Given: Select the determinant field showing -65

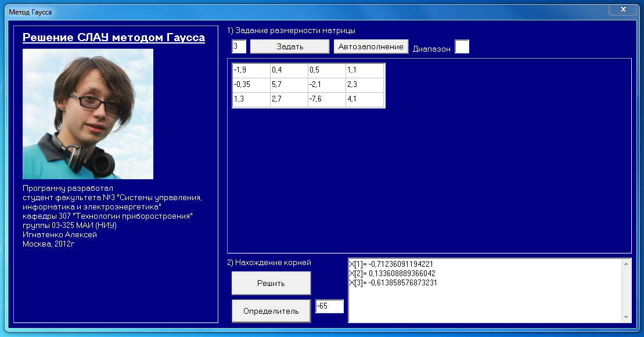Looking at the screenshot, I should (x=329, y=306).
